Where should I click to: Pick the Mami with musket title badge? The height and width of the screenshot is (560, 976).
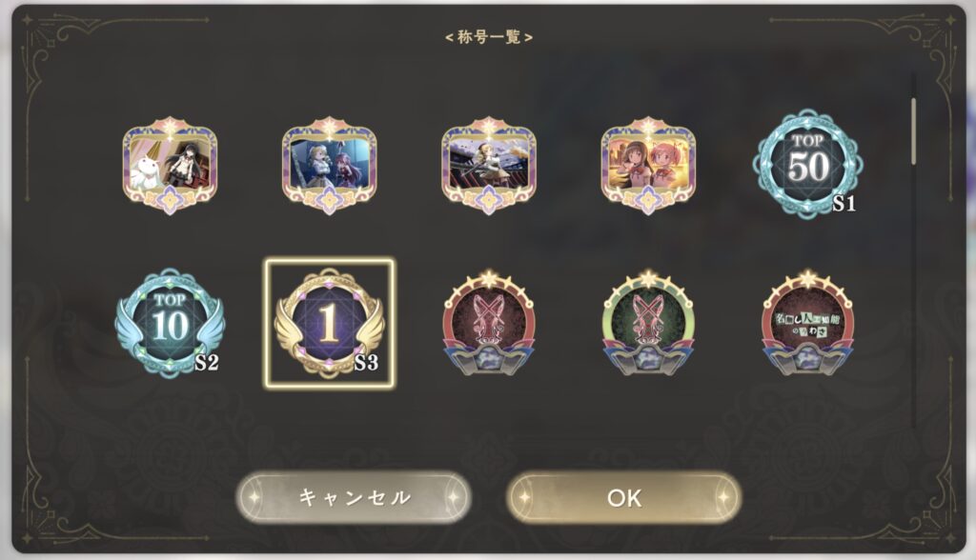pos(489,166)
